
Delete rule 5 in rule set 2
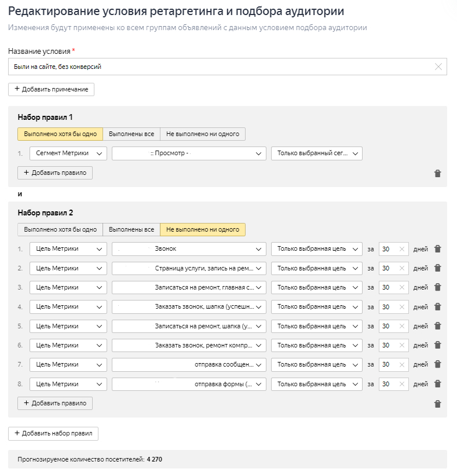[437, 326]
